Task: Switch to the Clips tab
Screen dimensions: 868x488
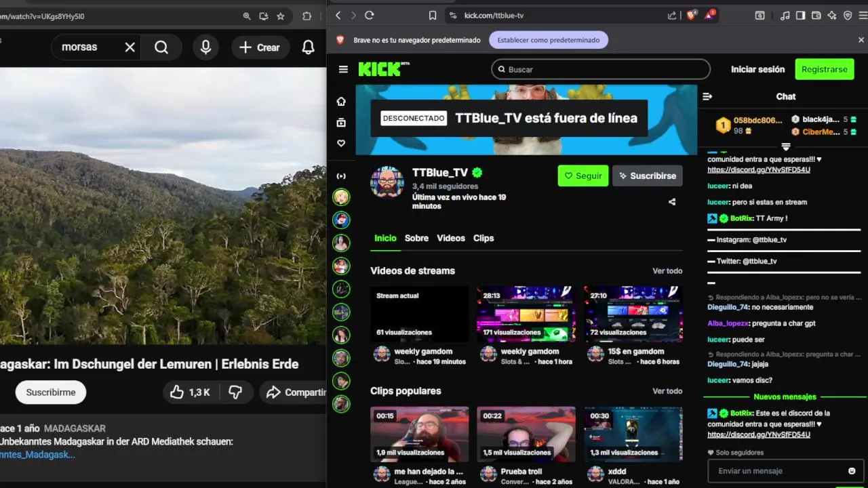Action: (x=484, y=238)
